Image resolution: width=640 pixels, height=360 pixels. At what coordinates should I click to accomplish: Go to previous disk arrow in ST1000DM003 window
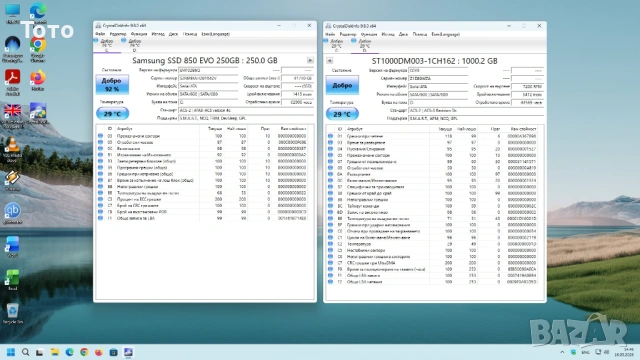[x=329, y=61]
